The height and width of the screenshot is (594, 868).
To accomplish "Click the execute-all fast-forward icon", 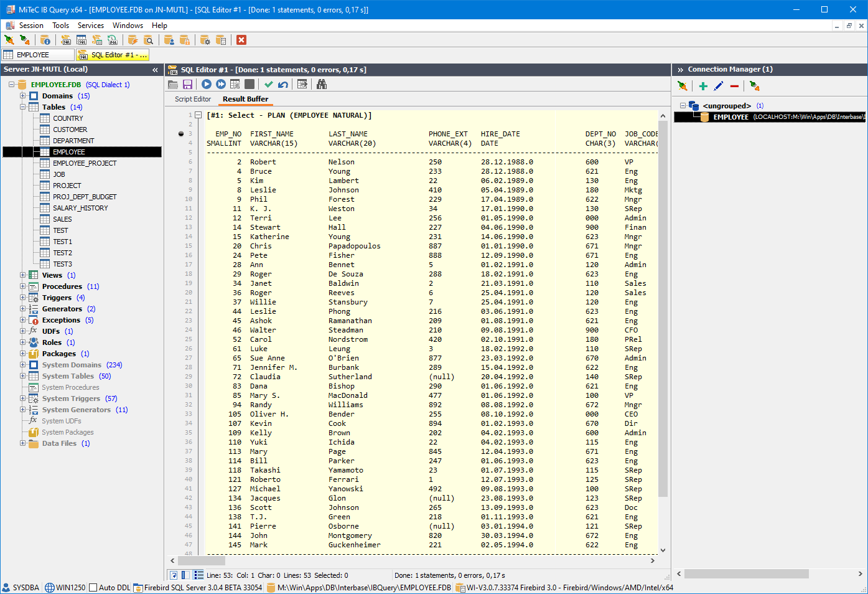I will [x=221, y=84].
